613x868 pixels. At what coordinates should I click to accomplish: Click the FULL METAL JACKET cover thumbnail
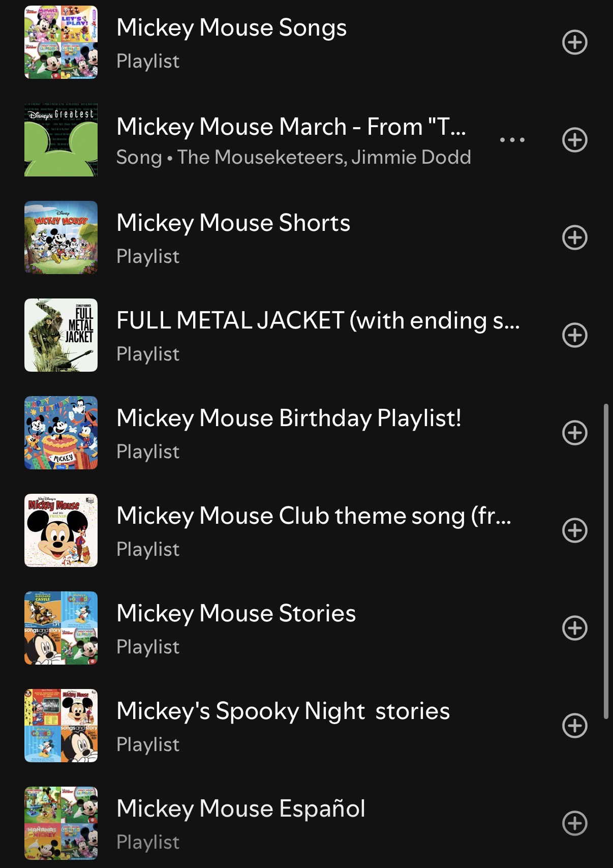point(61,335)
